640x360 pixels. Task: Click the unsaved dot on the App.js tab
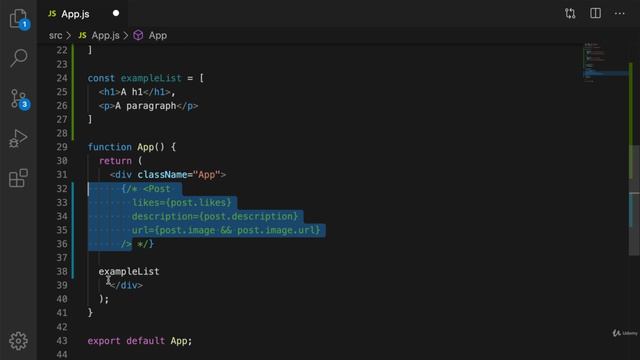(x=116, y=13)
